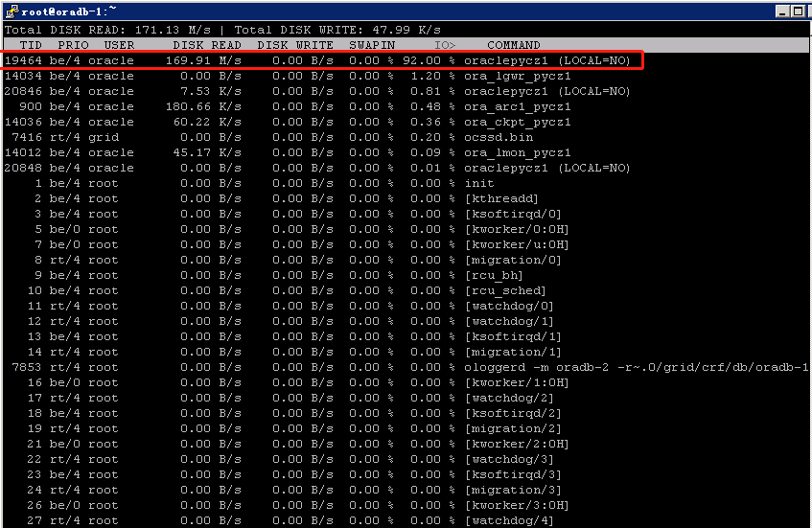Click the [watchdog/2] command
Screen dimensions: 812x528
click(x=510, y=398)
